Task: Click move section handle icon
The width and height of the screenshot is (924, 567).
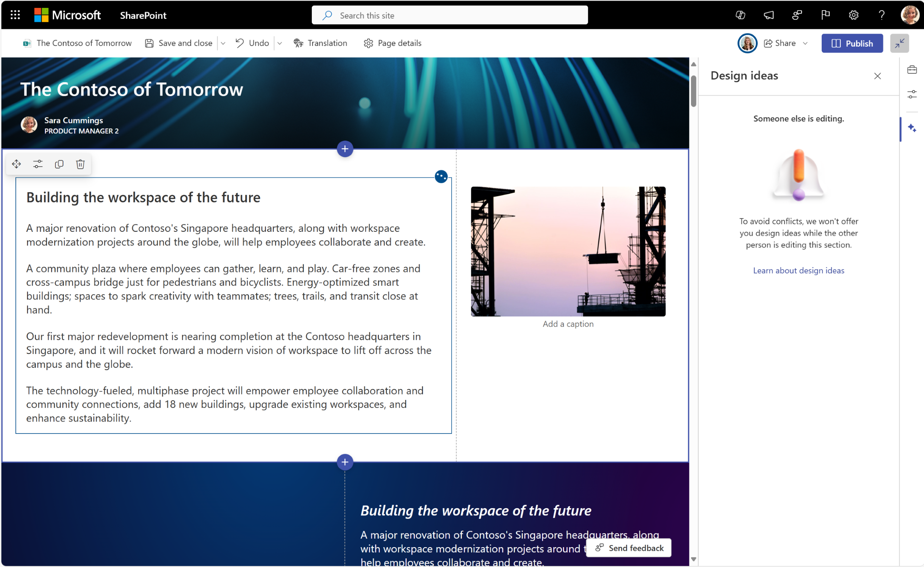Action: [16, 164]
